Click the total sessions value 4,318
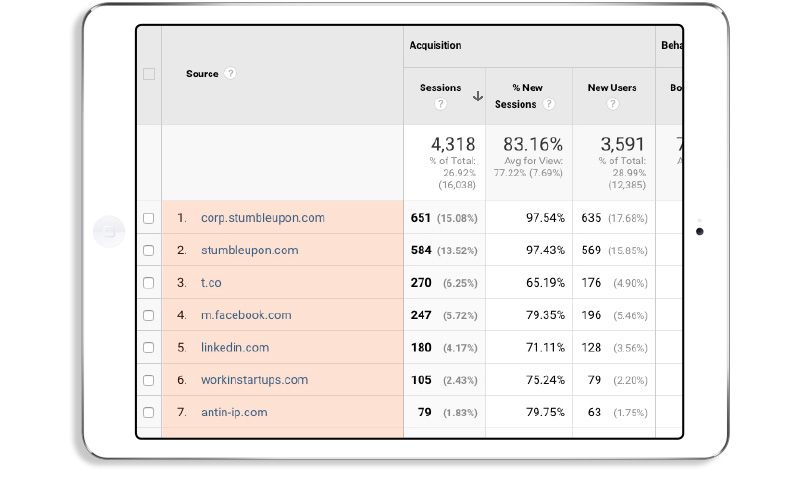 pyautogui.click(x=453, y=144)
